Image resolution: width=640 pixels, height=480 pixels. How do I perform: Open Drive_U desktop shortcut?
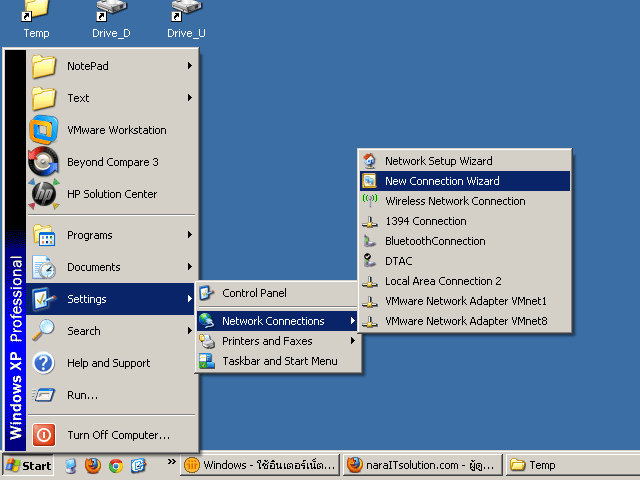click(x=186, y=20)
